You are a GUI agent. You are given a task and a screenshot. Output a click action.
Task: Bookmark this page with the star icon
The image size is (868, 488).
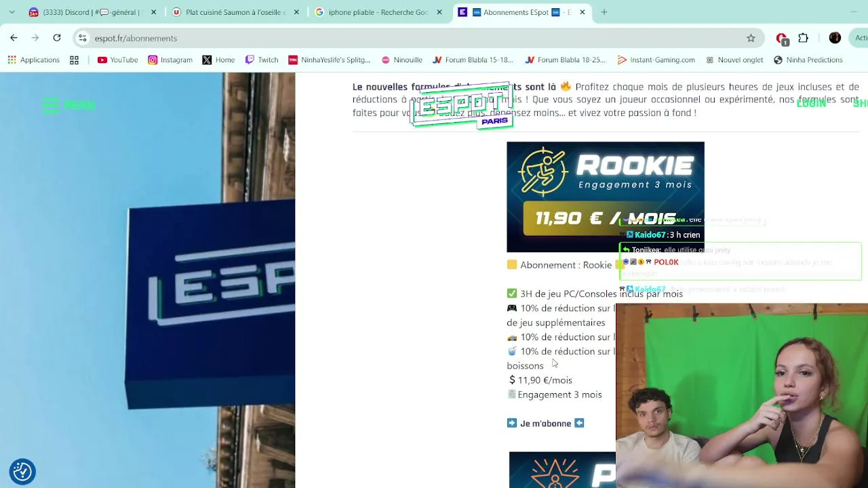click(751, 38)
